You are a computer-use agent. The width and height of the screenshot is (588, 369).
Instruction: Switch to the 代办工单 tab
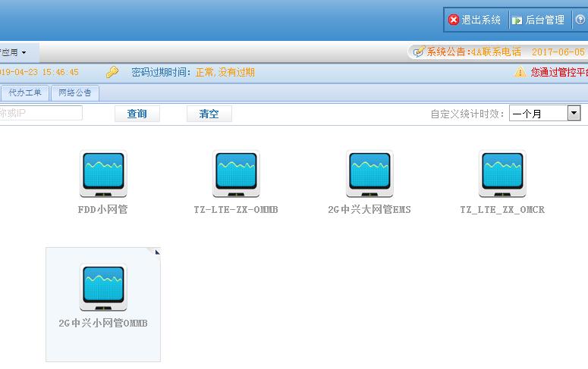[25, 93]
